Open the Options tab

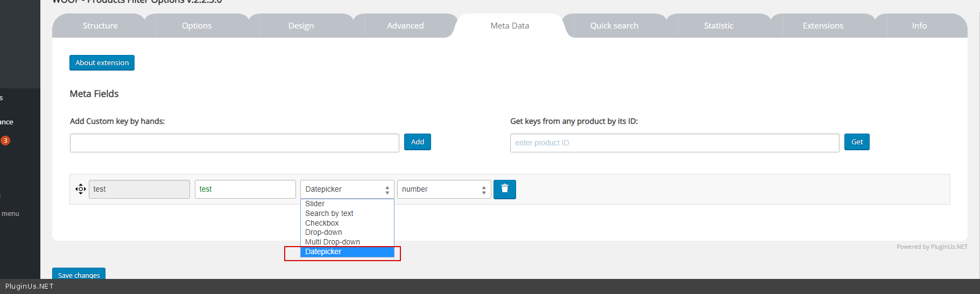coord(196,26)
